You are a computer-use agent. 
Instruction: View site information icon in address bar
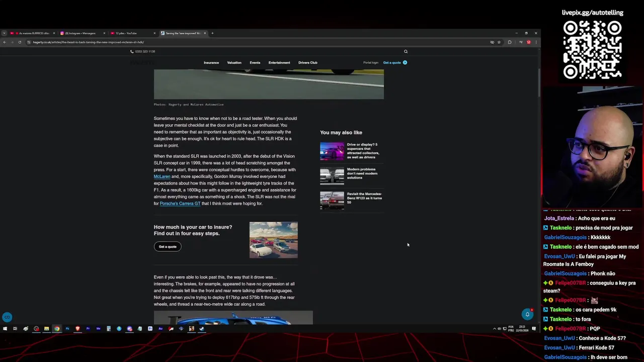coord(29,42)
